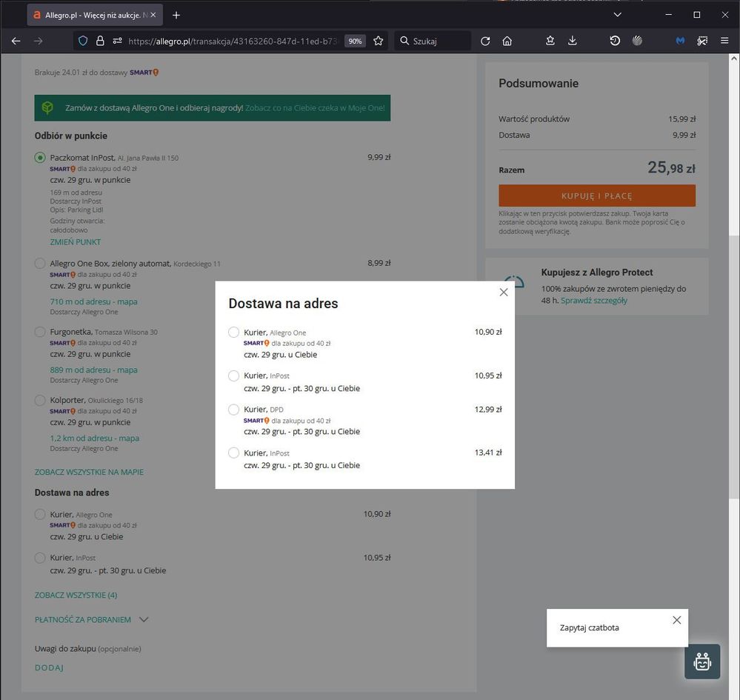740x700 pixels.
Task: Open Zobacz co na Ciebie czeka banner link
Action: point(315,107)
